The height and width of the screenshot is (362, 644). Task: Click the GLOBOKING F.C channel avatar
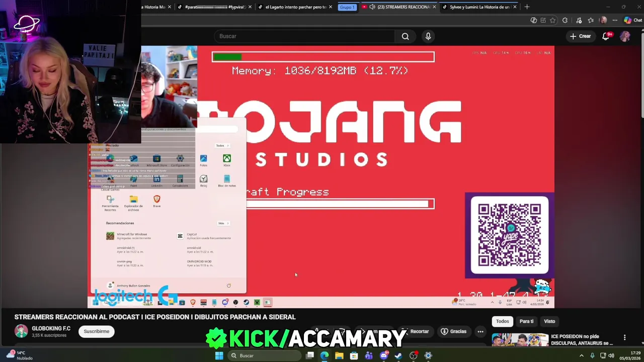pyautogui.click(x=21, y=331)
